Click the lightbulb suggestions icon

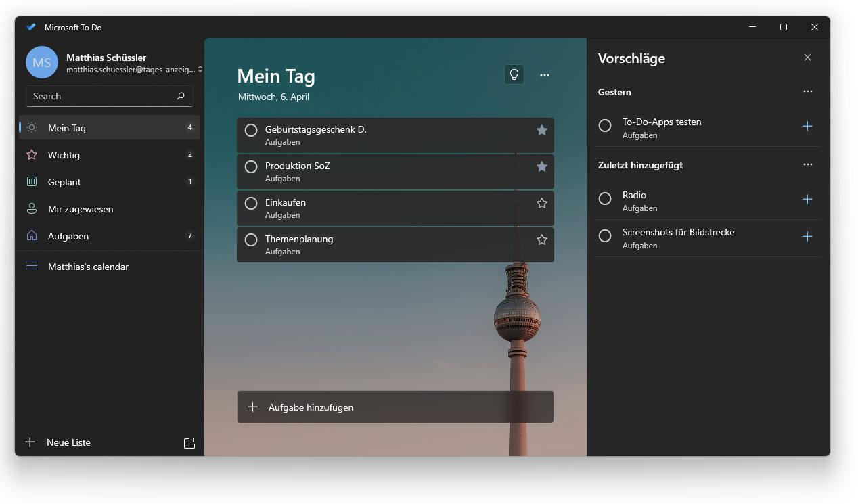pos(514,74)
